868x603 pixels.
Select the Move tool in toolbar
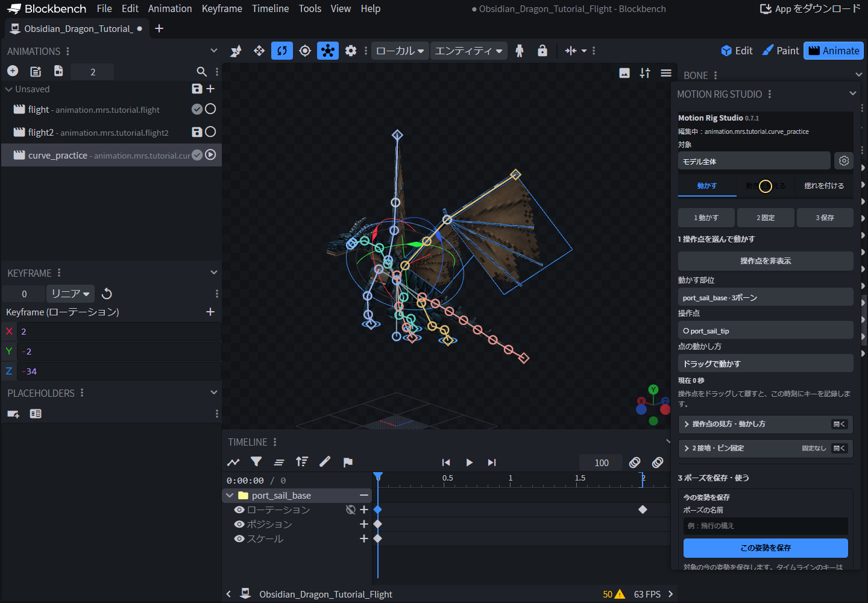coord(259,51)
